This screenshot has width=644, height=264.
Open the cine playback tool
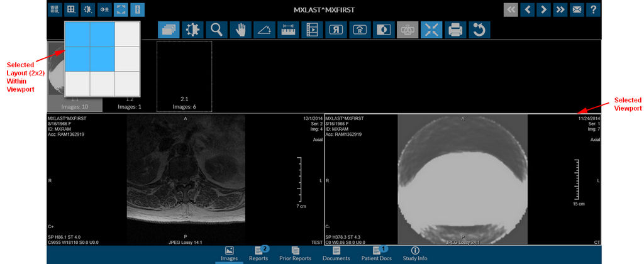[x=311, y=30]
